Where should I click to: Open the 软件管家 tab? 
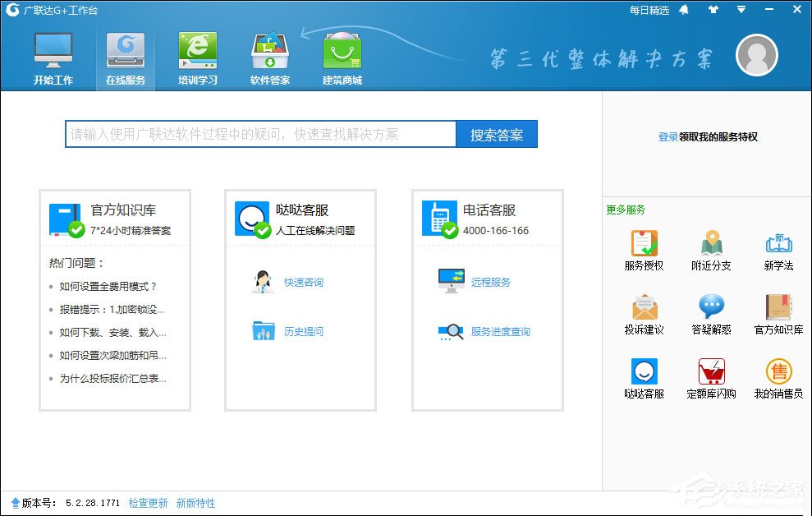[x=270, y=58]
